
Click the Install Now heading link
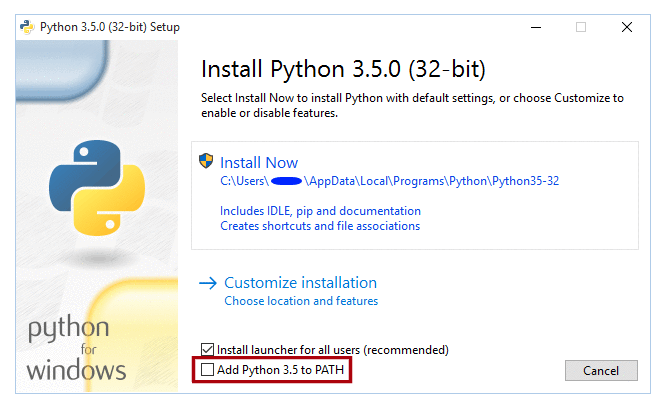pyautogui.click(x=259, y=162)
